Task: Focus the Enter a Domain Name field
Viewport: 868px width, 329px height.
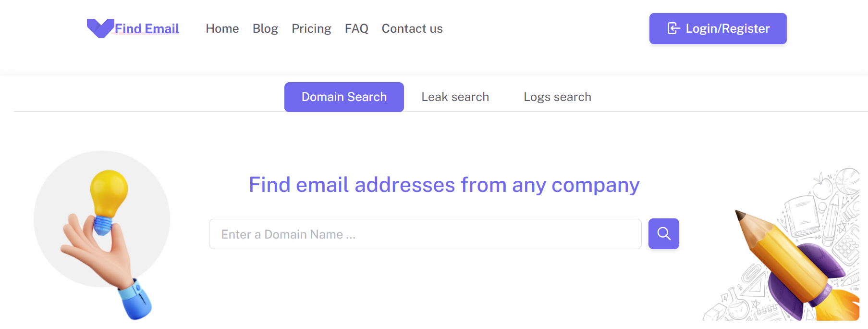Action: pyautogui.click(x=425, y=234)
